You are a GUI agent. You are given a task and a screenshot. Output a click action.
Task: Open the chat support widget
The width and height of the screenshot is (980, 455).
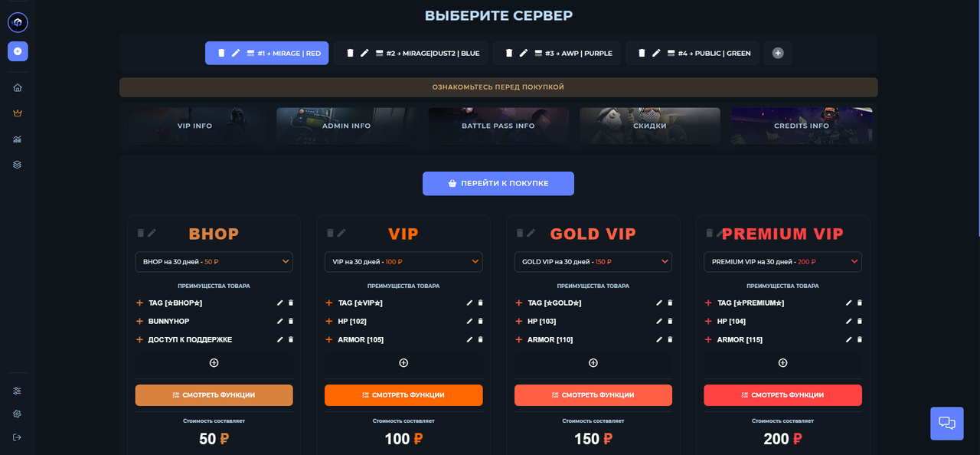click(x=947, y=424)
